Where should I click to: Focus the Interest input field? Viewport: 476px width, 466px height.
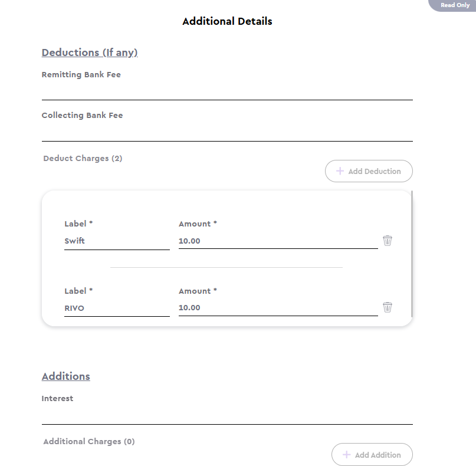click(x=227, y=416)
